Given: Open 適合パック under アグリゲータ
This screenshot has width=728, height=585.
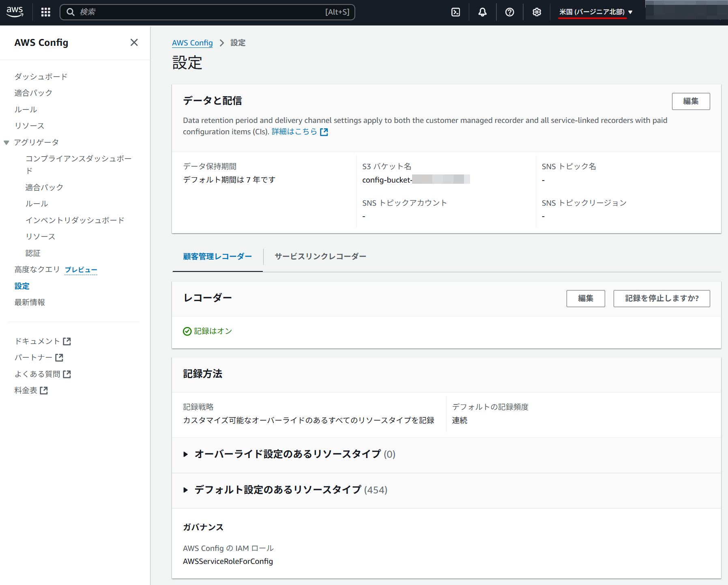Looking at the screenshot, I should (44, 187).
